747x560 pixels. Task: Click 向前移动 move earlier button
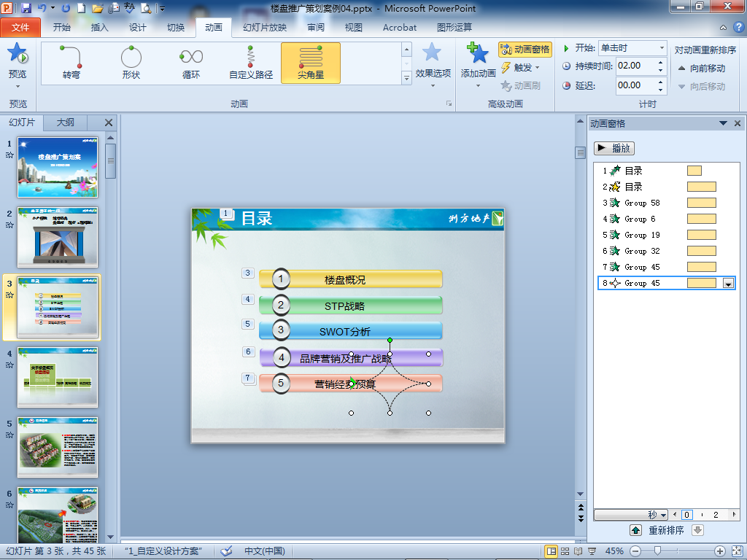(701, 68)
